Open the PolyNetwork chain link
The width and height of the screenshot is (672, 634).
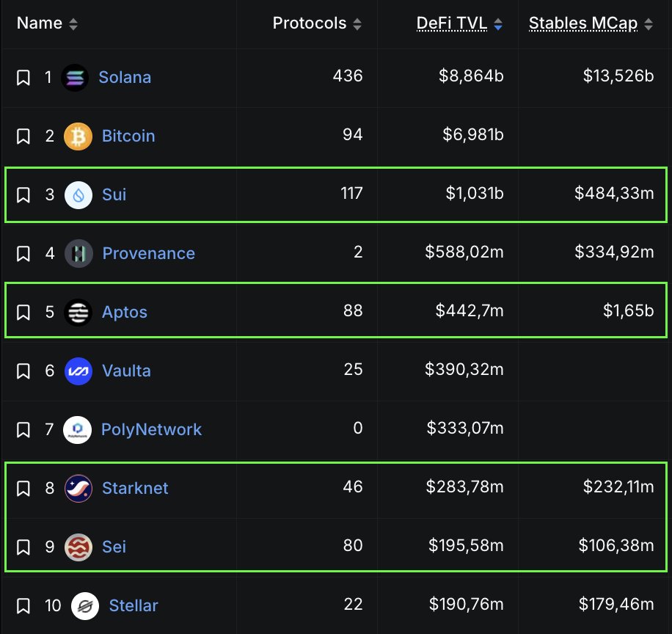coord(151,429)
